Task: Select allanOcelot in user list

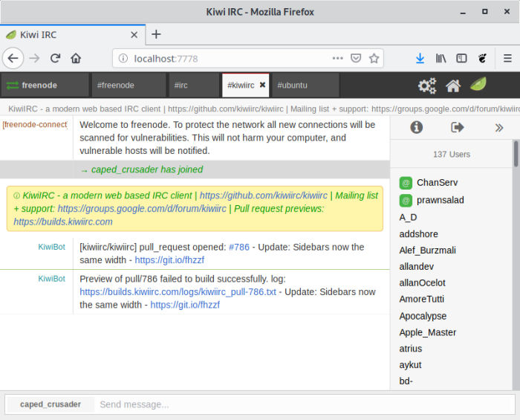Action: tap(422, 283)
